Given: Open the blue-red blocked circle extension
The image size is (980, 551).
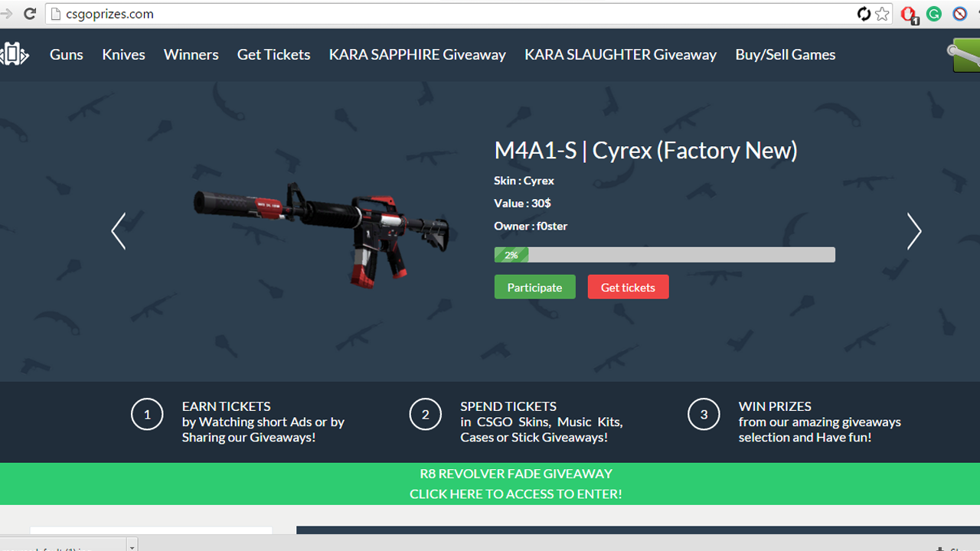Looking at the screenshot, I should point(960,14).
